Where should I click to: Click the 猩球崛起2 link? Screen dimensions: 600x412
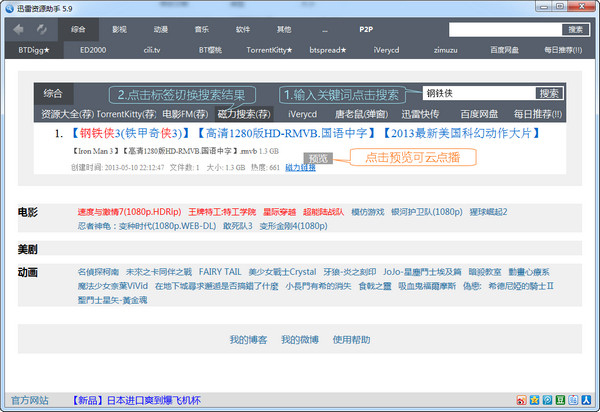[488, 212]
